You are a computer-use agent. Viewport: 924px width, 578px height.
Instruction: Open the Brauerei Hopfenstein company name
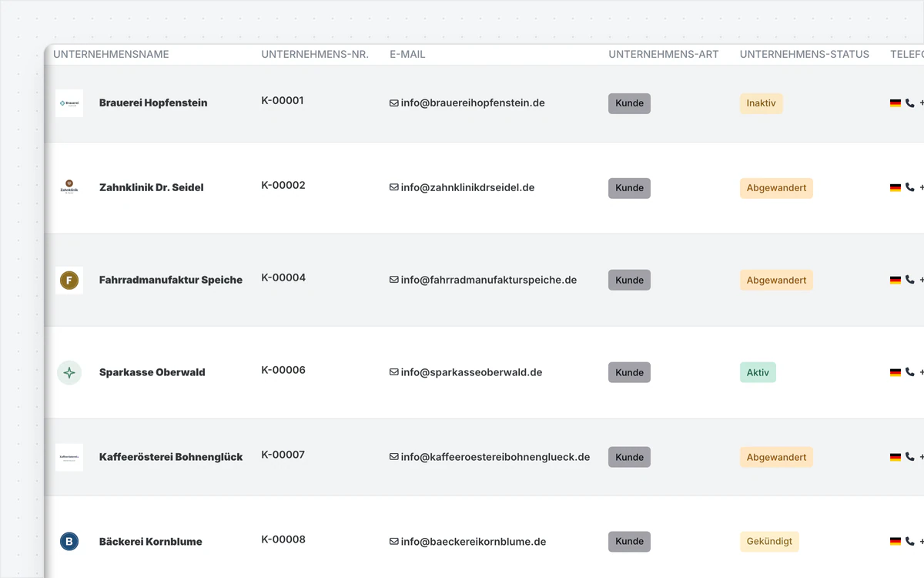coord(153,103)
